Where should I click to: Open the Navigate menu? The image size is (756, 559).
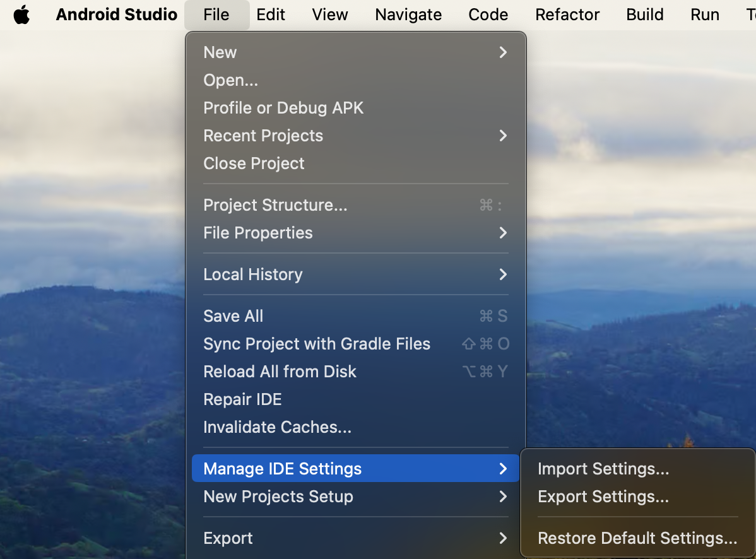point(408,15)
